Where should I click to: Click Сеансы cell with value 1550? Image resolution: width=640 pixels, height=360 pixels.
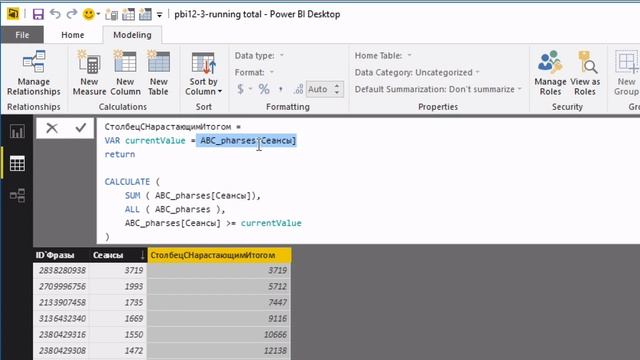[118, 335]
